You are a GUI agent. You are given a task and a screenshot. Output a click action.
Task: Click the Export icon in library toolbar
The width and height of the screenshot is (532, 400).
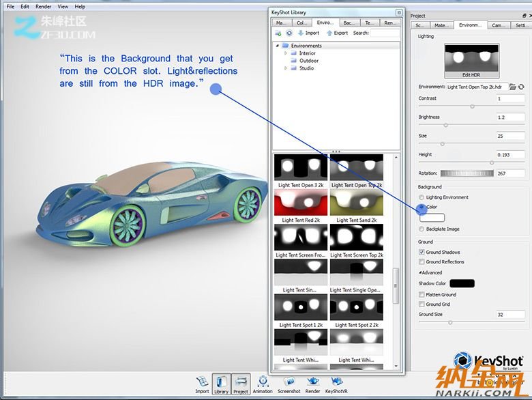click(337, 33)
